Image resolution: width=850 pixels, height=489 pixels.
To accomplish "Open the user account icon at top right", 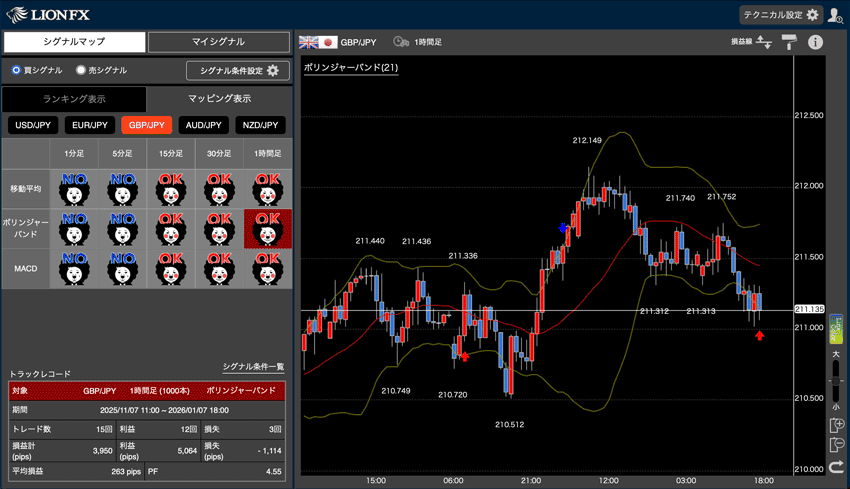I will point(835,15).
